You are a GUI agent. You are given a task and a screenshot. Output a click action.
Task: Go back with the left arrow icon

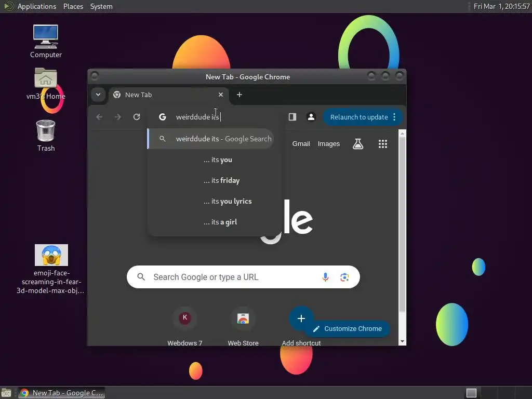pyautogui.click(x=99, y=117)
